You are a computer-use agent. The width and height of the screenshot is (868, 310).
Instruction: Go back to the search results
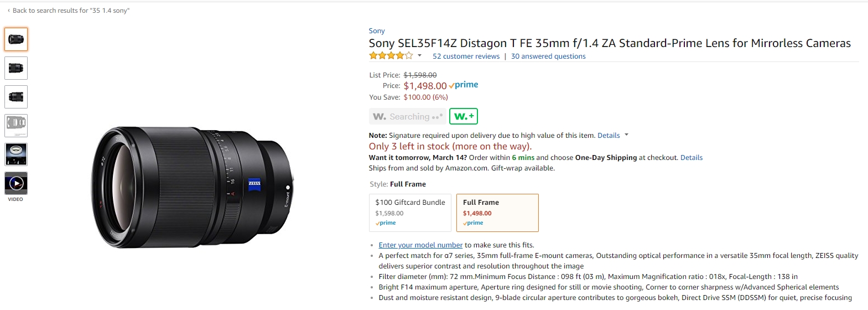point(69,11)
